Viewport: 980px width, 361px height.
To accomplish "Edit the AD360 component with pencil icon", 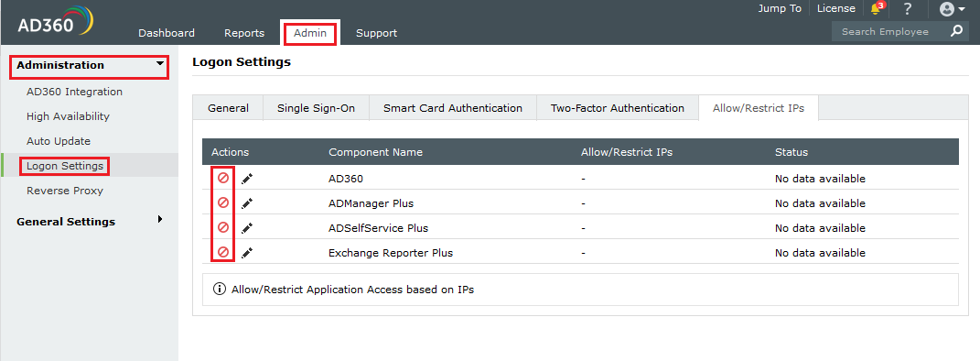I will coord(247,179).
